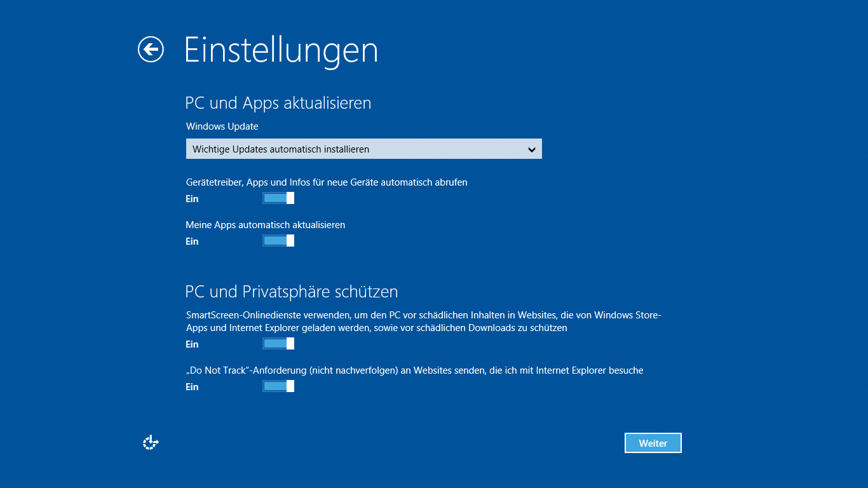868x488 pixels.
Task: Go back using the circled arrow icon
Action: tap(151, 50)
